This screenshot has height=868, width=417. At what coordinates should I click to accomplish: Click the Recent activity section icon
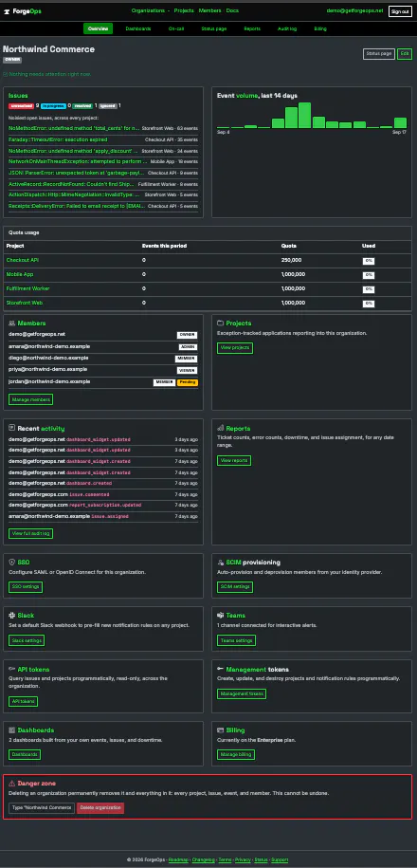pyautogui.click(x=11, y=428)
